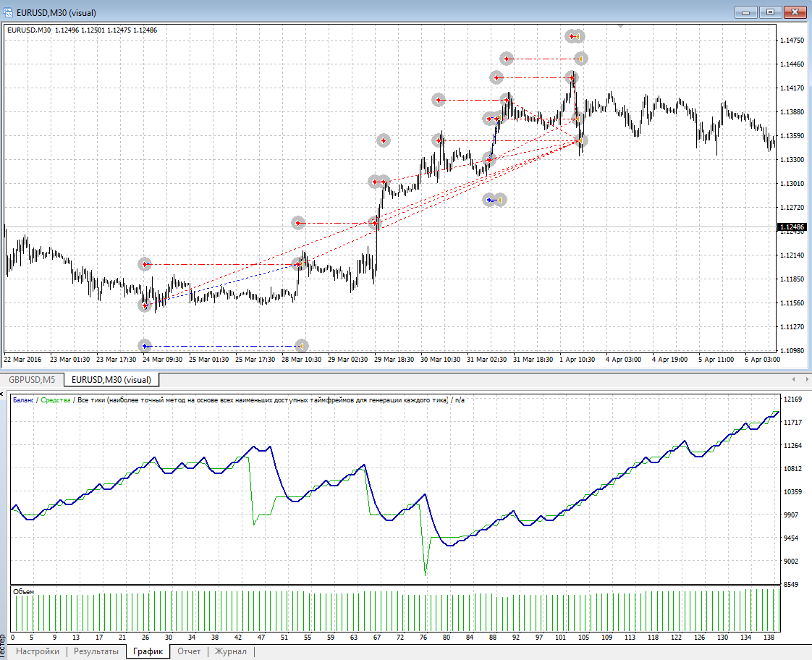The width and height of the screenshot is (812, 660).
Task: Open the Отчет tester tab
Action: [x=189, y=651]
